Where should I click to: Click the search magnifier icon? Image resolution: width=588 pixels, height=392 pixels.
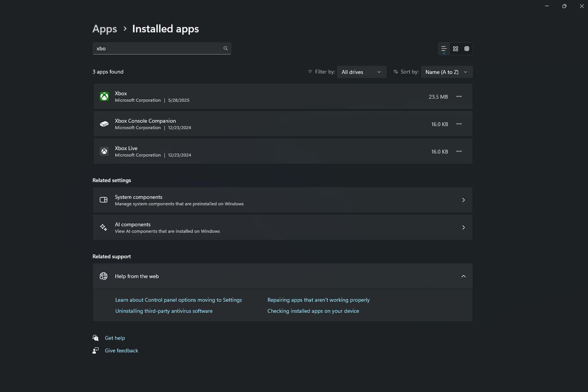[226, 48]
